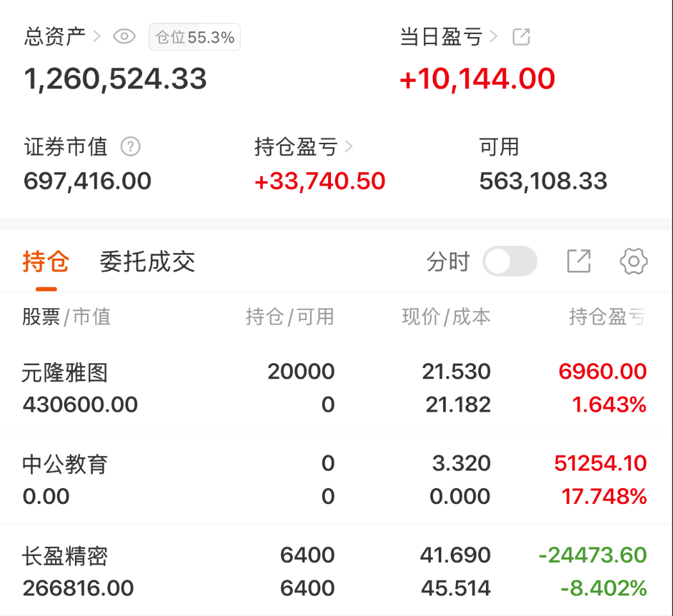
Task: Open the 元隆雅图 stock row
Action: click(337, 387)
